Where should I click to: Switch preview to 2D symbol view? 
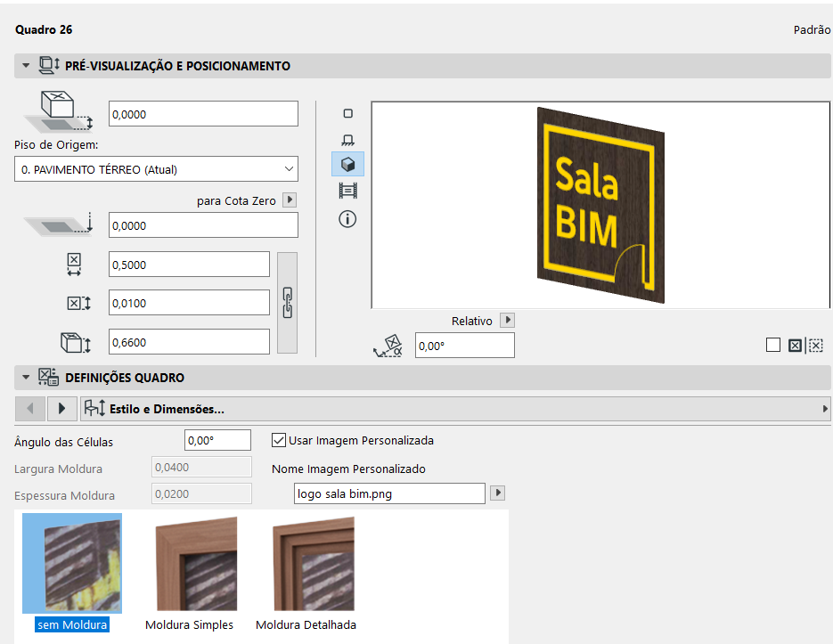[x=347, y=113]
